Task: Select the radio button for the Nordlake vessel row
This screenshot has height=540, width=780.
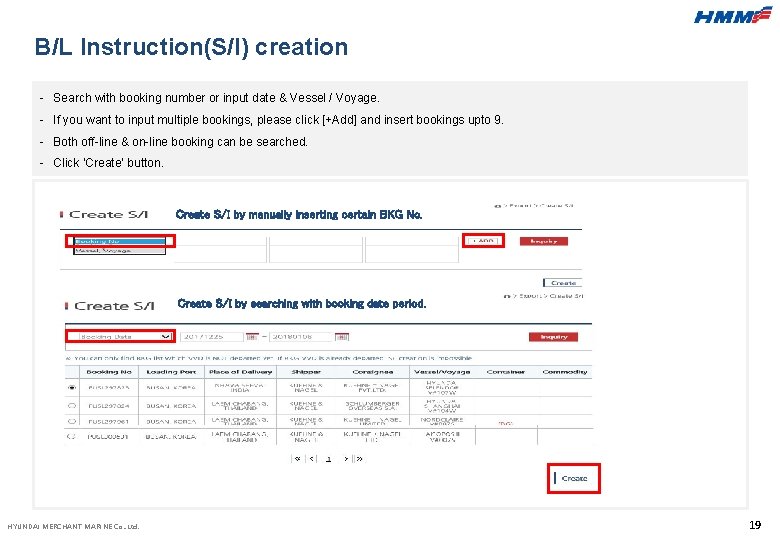Action: 72,421
